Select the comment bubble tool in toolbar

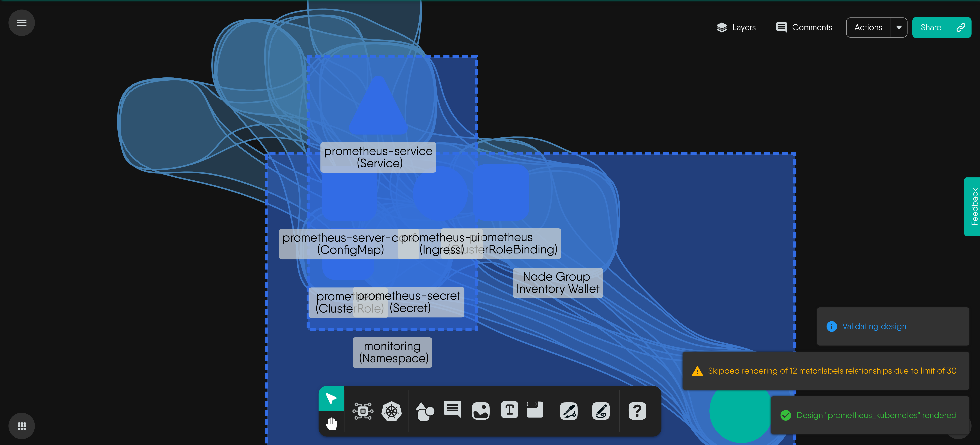click(x=452, y=409)
